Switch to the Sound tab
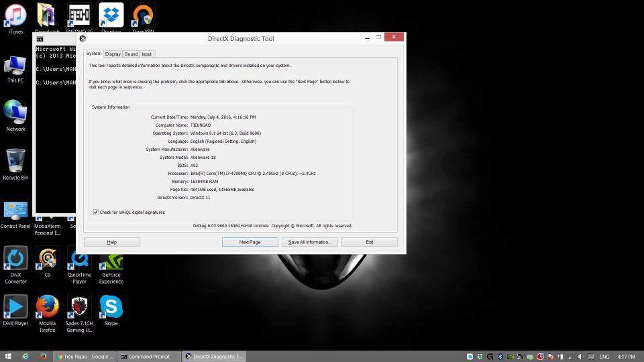Viewport: 644px width, 362px height. tap(131, 54)
